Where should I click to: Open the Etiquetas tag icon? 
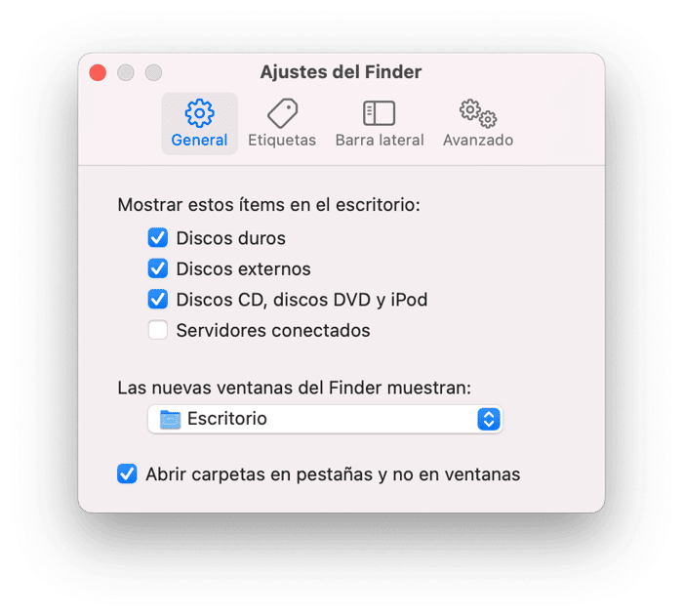point(282,113)
